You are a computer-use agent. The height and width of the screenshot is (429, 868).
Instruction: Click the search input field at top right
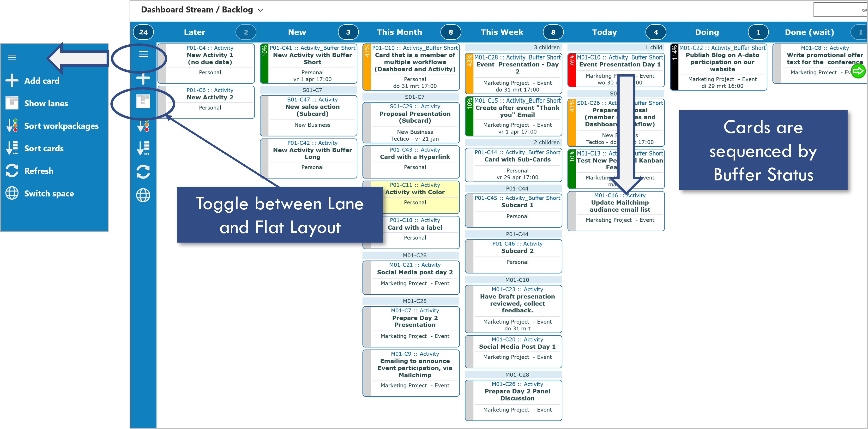(840, 10)
